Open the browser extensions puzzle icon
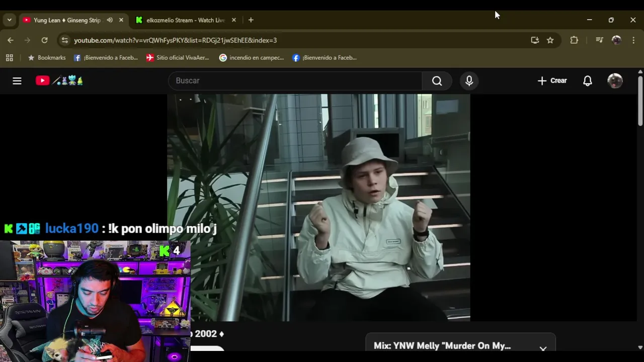The height and width of the screenshot is (362, 644). tap(574, 40)
